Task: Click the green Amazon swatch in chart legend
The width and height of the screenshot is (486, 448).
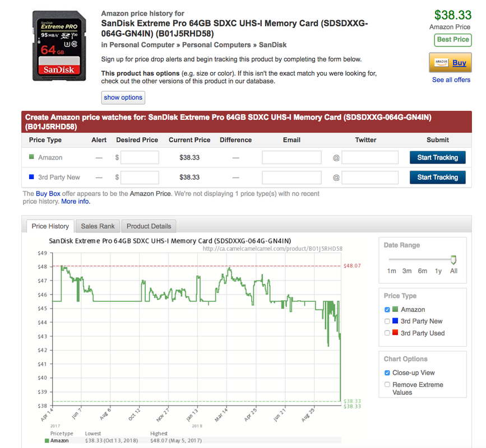Action: 47,441
